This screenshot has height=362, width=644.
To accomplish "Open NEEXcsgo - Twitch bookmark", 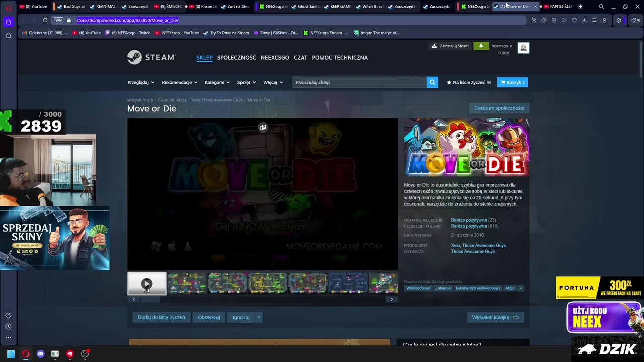I will click(128, 33).
